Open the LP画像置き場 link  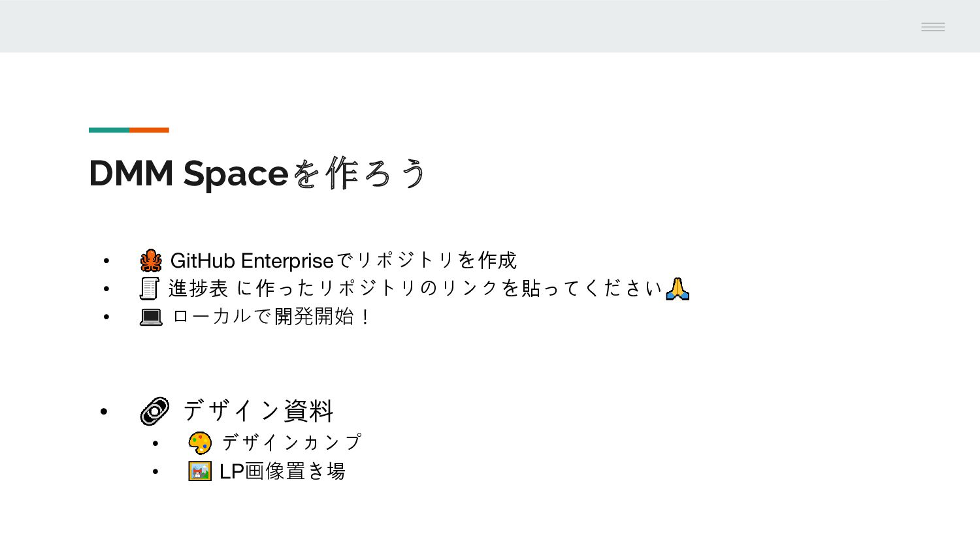tap(282, 471)
